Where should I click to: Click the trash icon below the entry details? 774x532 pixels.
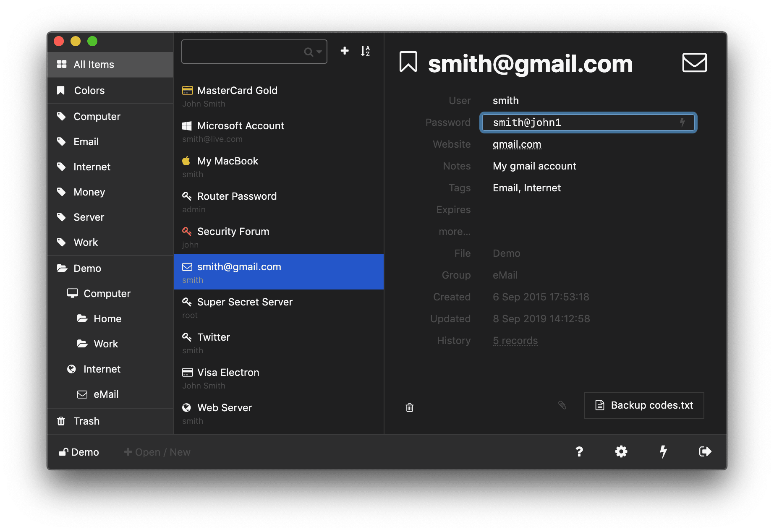point(410,407)
